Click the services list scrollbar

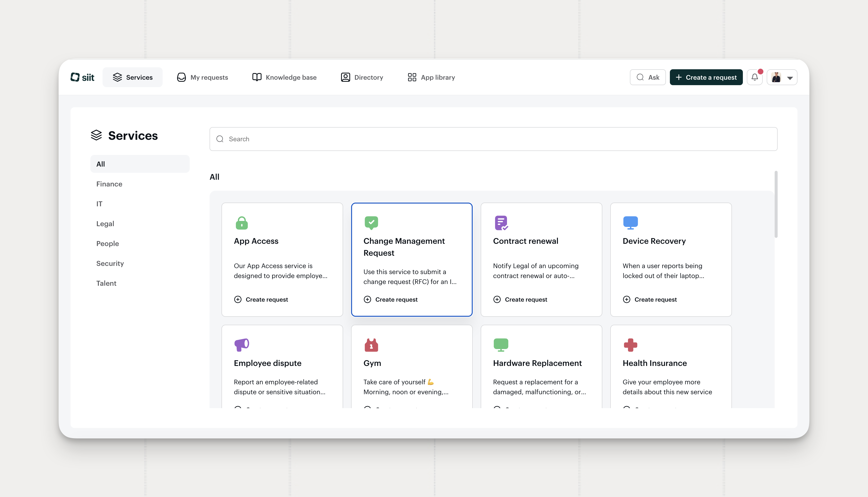click(x=776, y=204)
